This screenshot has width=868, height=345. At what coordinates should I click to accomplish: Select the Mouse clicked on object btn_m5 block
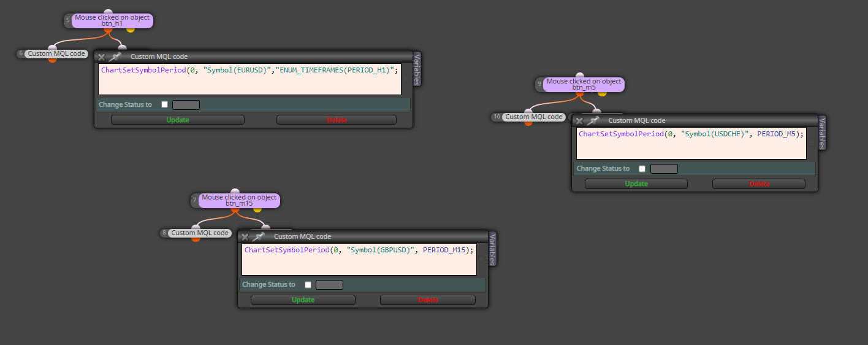(x=584, y=84)
